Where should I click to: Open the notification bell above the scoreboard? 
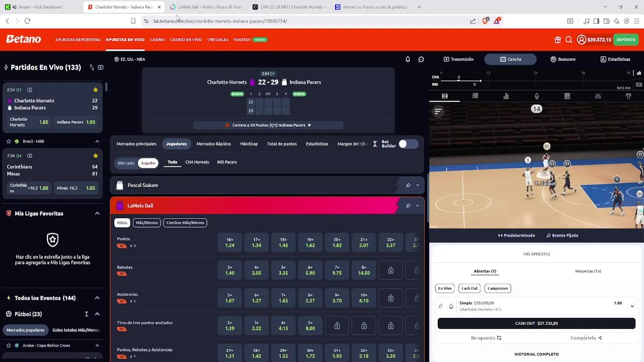click(408, 59)
